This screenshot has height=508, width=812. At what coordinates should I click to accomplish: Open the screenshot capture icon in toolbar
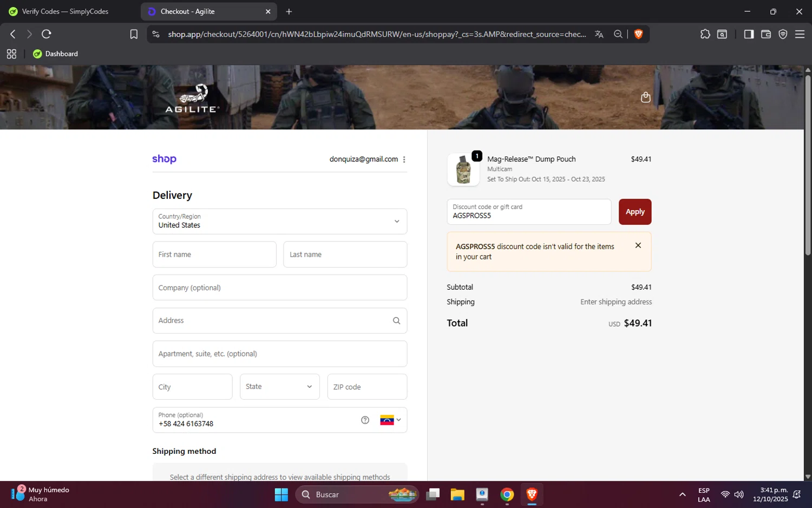point(722,34)
